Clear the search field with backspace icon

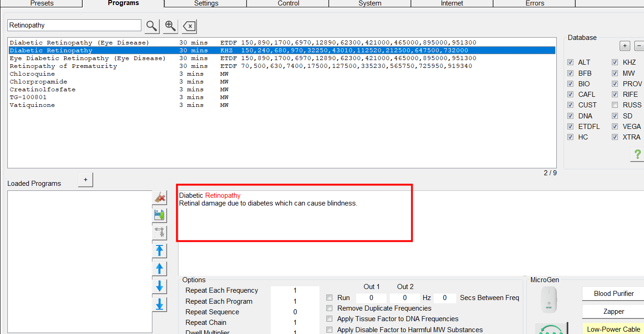pyautogui.click(x=189, y=26)
